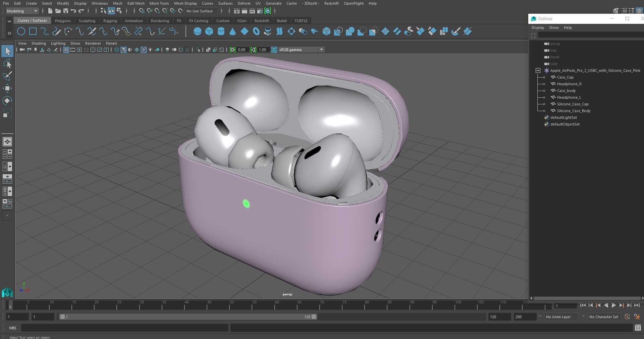Viewport: 644px width, 339px height.
Task: Open the No Character Set dropdown
Action: point(603,317)
